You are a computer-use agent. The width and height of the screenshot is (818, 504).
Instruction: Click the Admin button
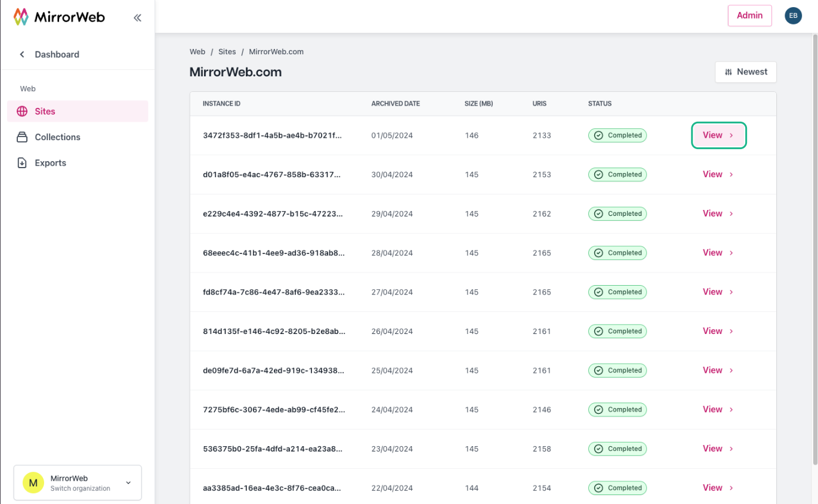(750, 16)
